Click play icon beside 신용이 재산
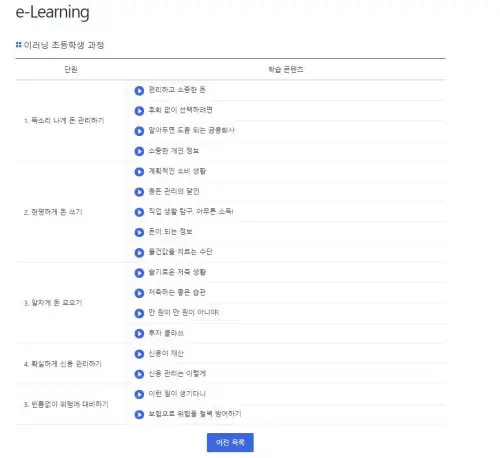Screen dimensions: 500x458 click(x=139, y=354)
